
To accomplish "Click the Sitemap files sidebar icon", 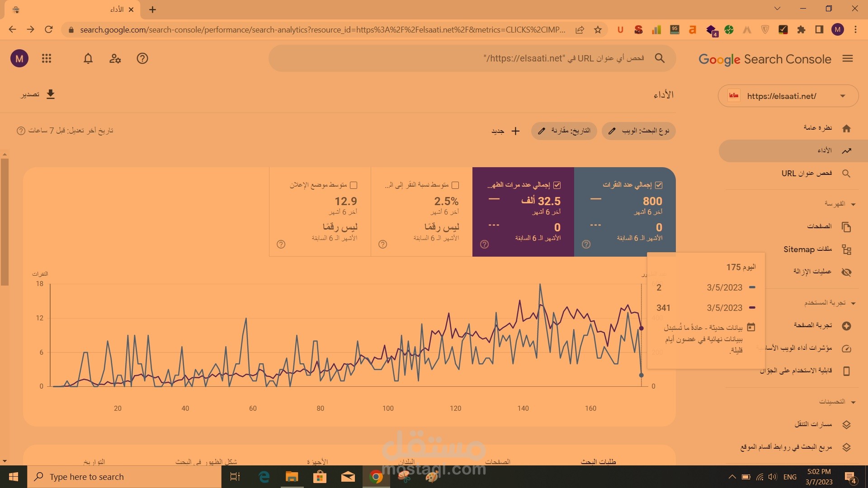I will (846, 249).
